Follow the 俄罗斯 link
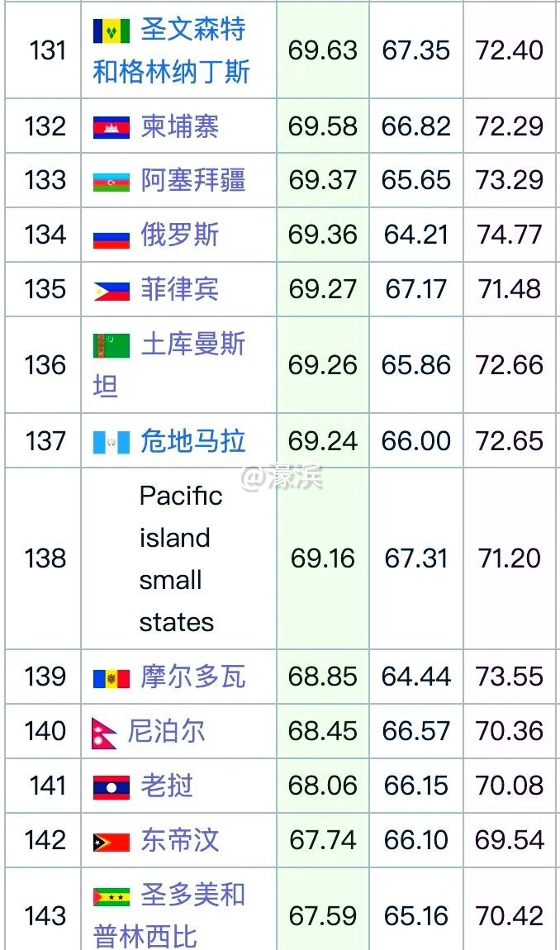This screenshot has width=560, height=950. [179, 235]
